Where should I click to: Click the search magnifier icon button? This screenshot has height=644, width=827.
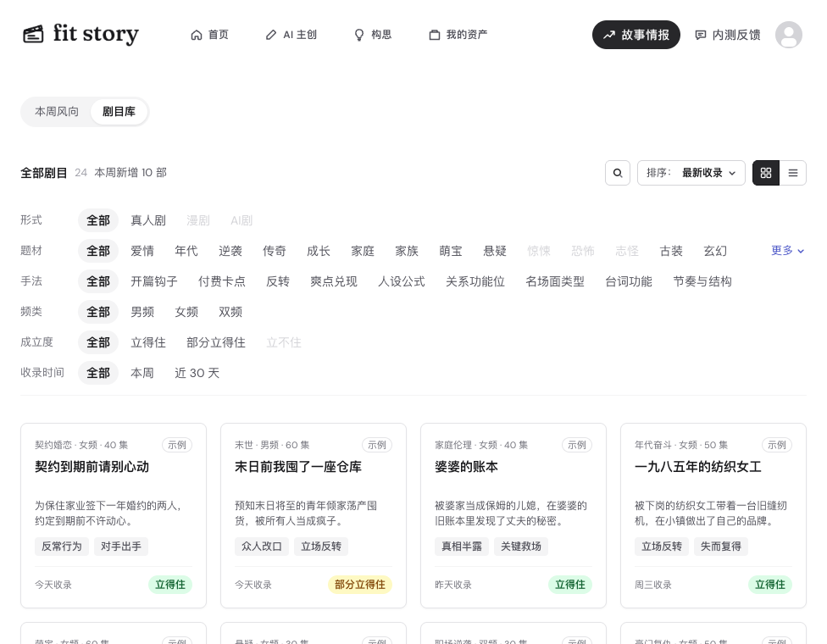[618, 173]
